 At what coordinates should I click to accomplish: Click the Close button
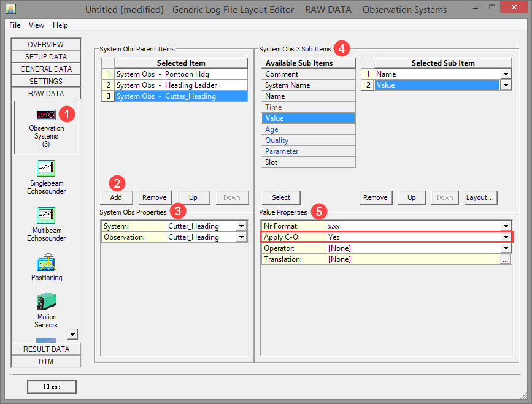click(52, 387)
